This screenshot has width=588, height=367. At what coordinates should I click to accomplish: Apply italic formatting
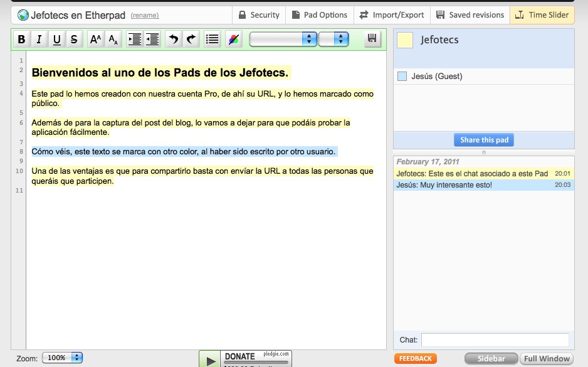pyautogui.click(x=39, y=40)
